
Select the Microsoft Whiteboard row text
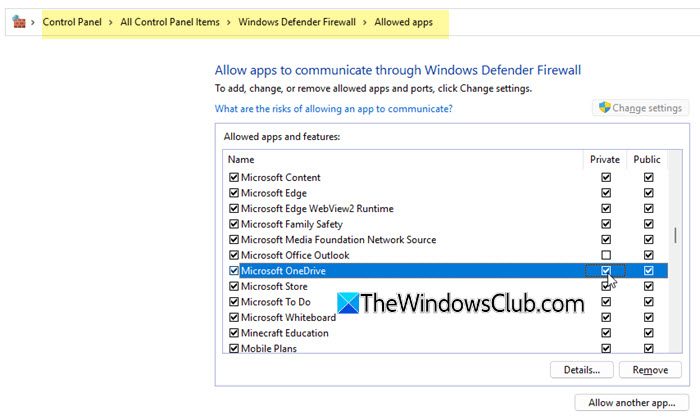point(288,317)
